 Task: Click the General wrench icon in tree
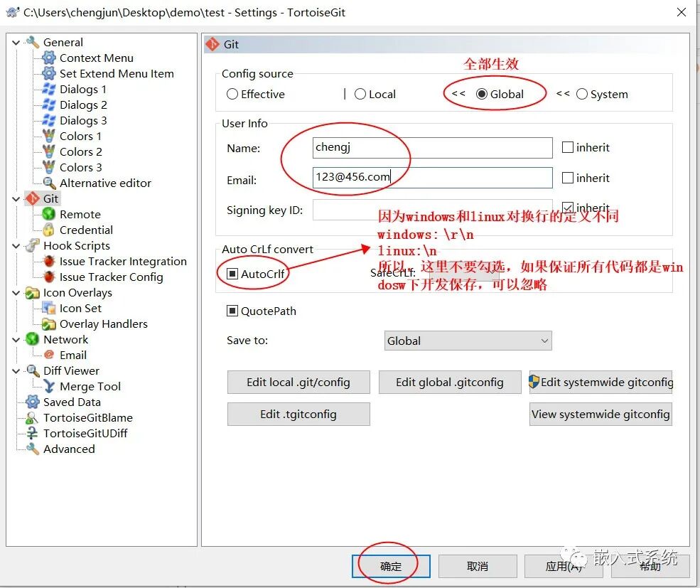33,42
